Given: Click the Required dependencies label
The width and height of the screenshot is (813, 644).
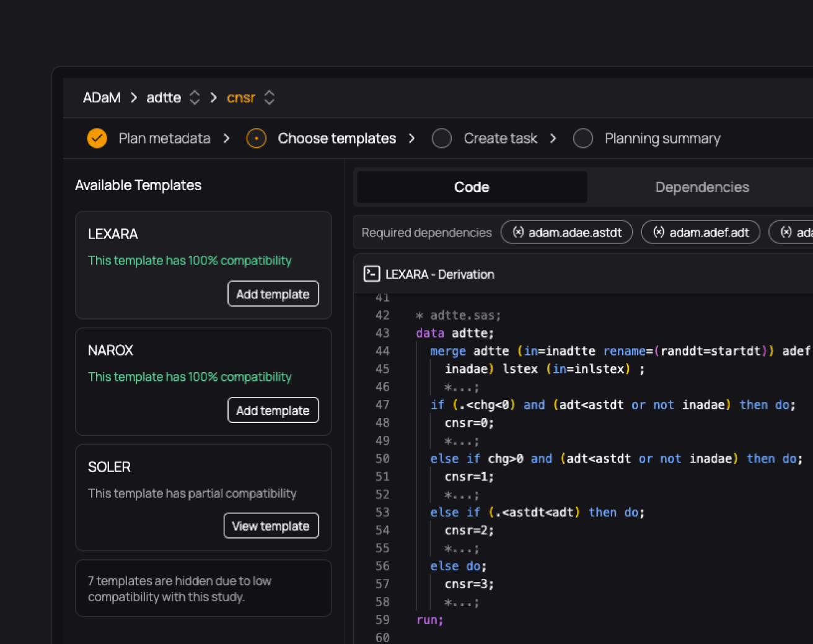Looking at the screenshot, I should click(426, 232).
